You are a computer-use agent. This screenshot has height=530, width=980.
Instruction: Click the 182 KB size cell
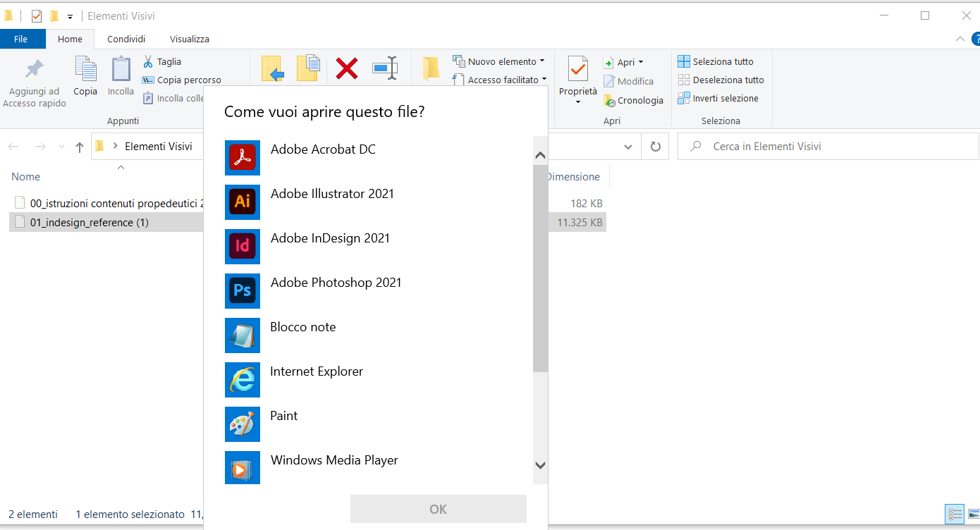(587, 203)
